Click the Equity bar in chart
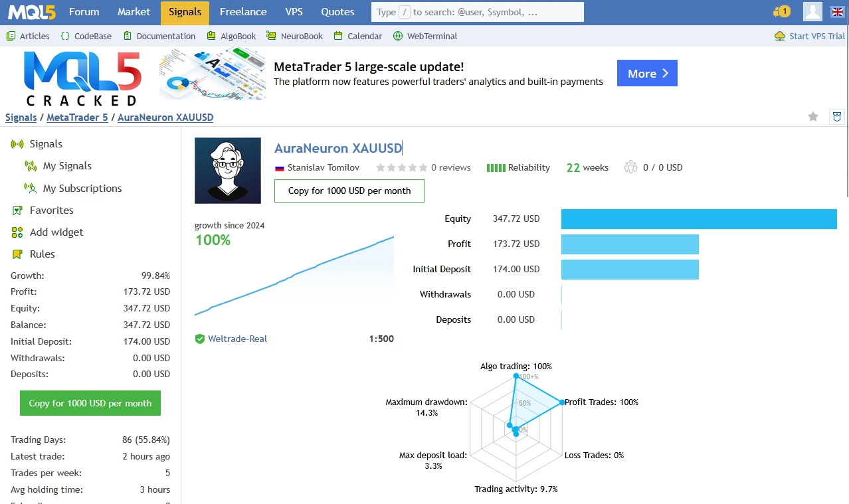Viewport: 849px width, 504px height. coord(699,218)
